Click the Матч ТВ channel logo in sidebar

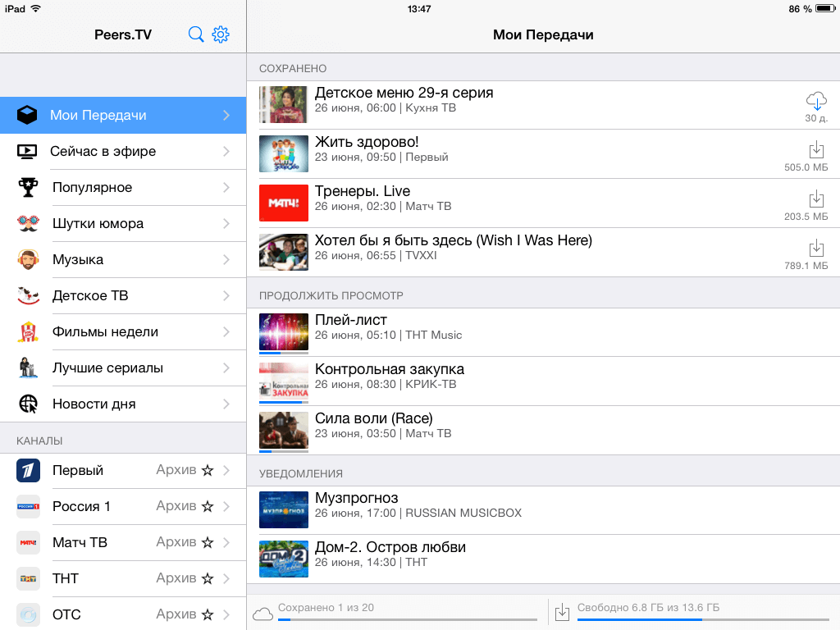[x=28, y=543]
